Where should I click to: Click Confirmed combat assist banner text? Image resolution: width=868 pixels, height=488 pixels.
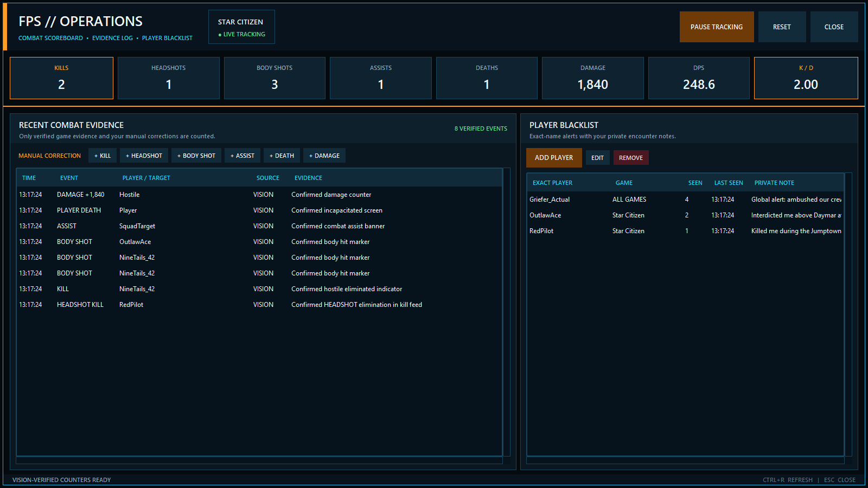pos(338,226)
